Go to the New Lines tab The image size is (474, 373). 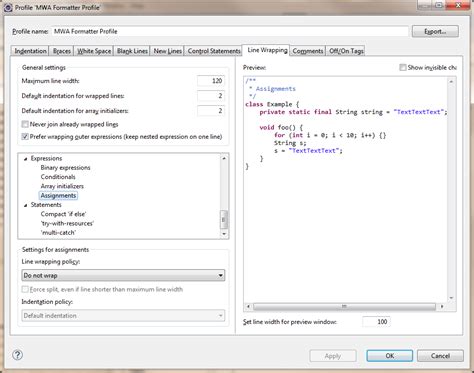pyautogui.click(x=167, y=51)
